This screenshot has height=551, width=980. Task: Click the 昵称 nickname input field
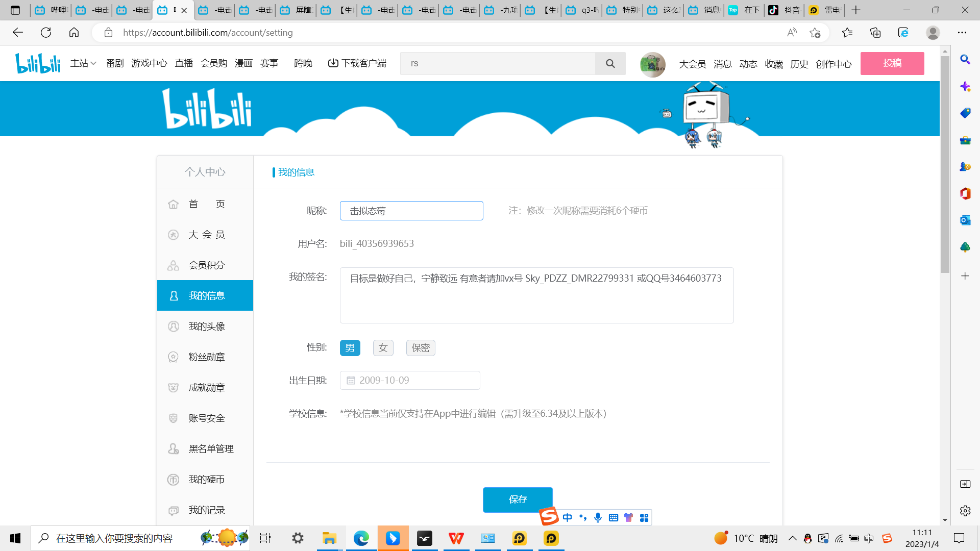pos(411,211)
